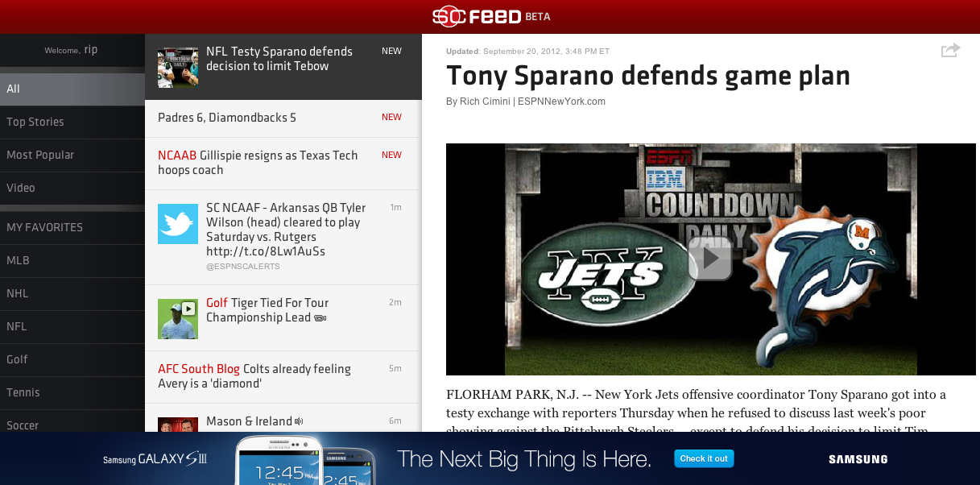The image size is (980, 485).
Task: Select the All feed filter
Action: [x=72, y=89]
